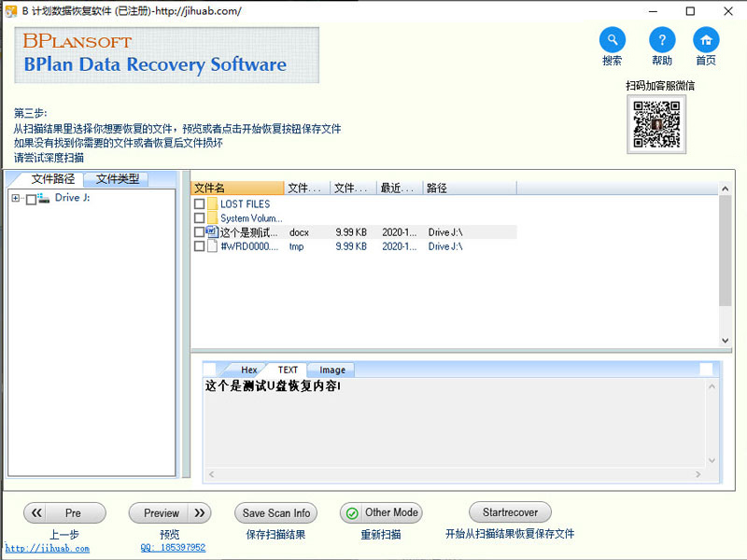This screenshot has height=560, width=747.
Task: Open the http://jihuab.com link
Action: 47,548
